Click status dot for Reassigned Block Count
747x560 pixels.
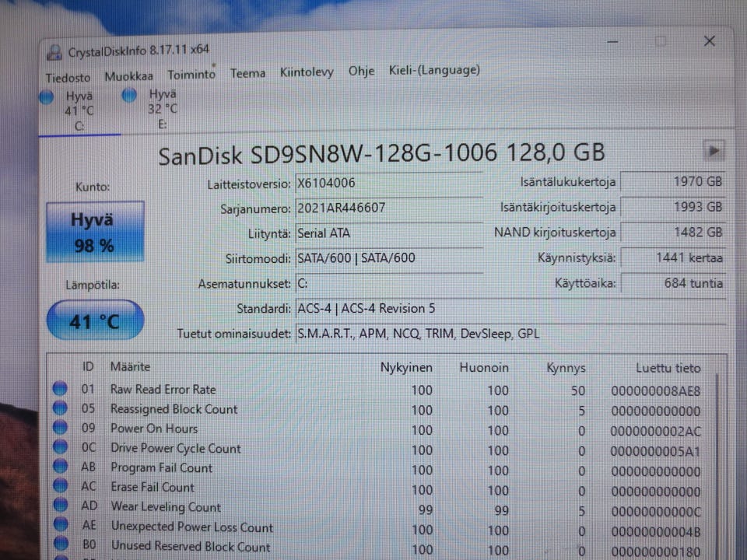(60, 408)
